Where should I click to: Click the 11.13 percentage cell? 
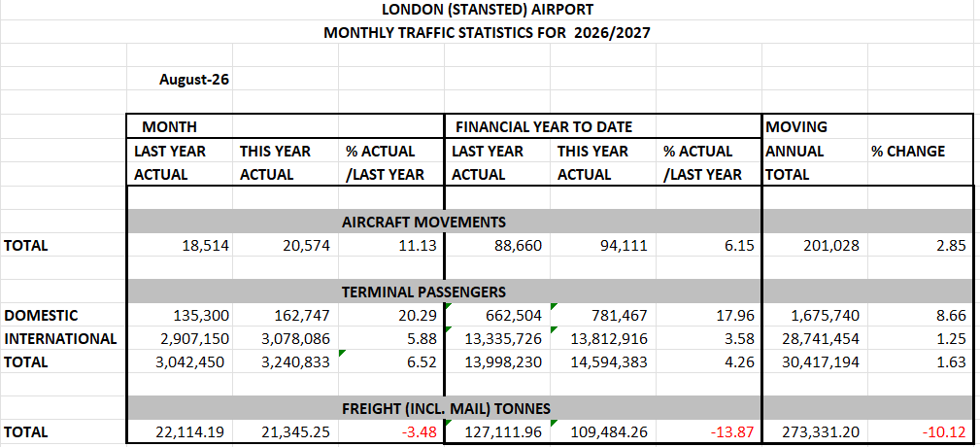coord(391,245)
